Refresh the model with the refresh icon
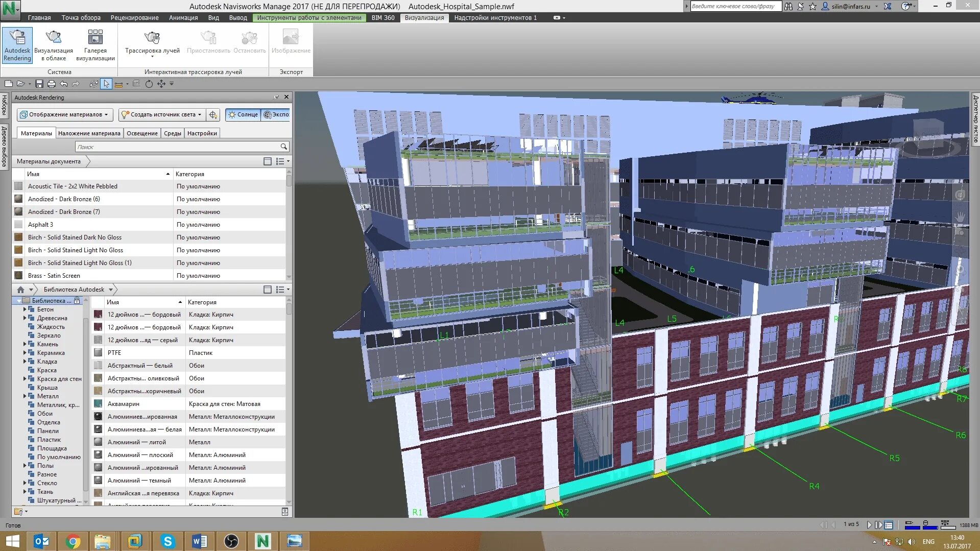 click(93, 84)
